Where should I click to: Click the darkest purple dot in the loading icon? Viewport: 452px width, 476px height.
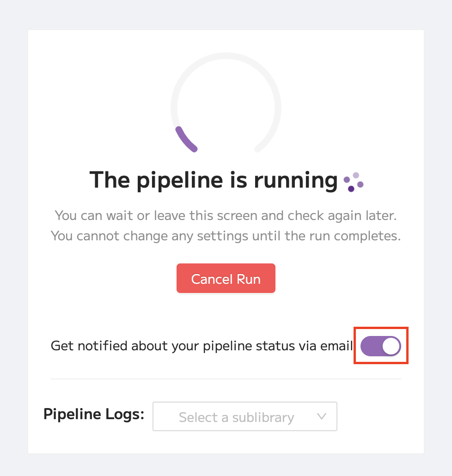pyautogui.click(x=351, y=189)
